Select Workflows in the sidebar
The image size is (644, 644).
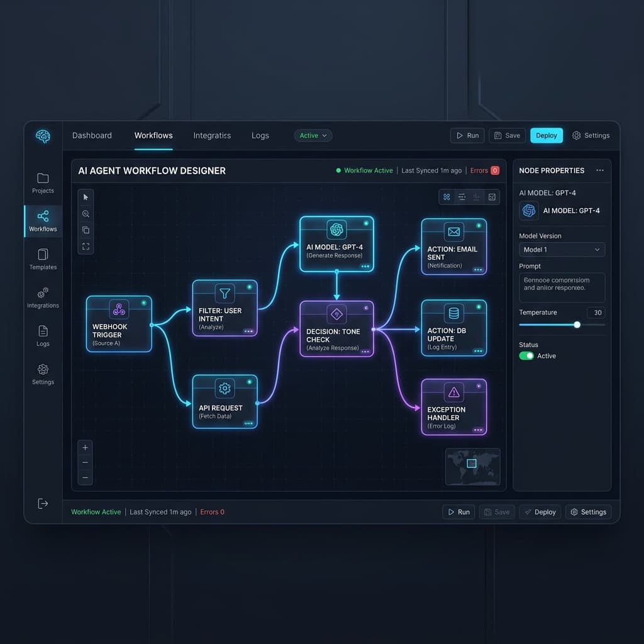tap(43, 221)
